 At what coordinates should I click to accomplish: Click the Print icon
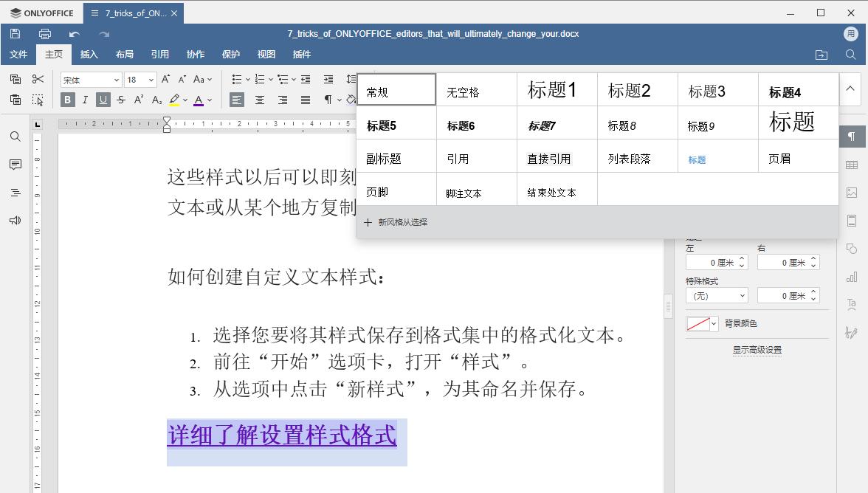coord(45,33)
